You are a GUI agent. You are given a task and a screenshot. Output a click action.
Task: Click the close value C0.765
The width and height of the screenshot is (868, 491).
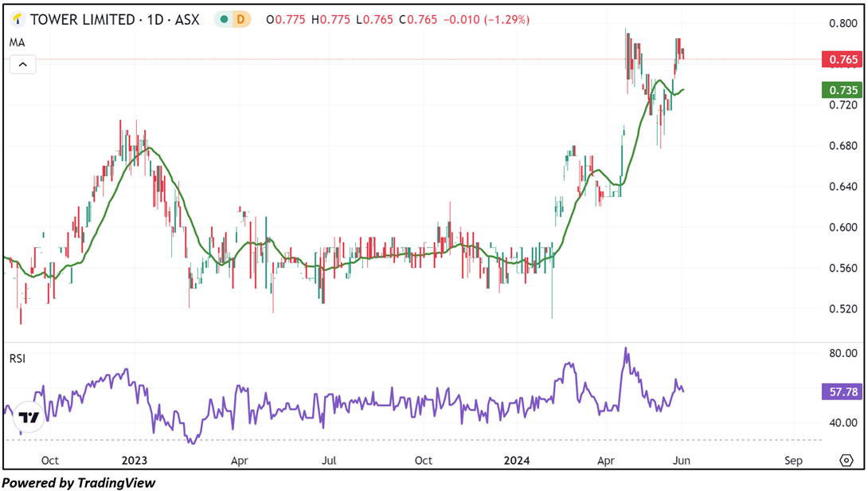click(x=417, y=20)
